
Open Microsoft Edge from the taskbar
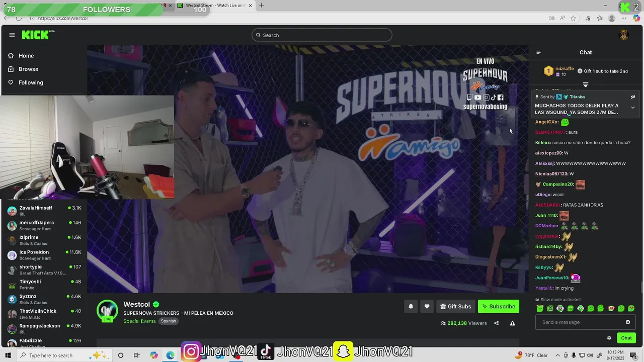[x=171, y=355]
